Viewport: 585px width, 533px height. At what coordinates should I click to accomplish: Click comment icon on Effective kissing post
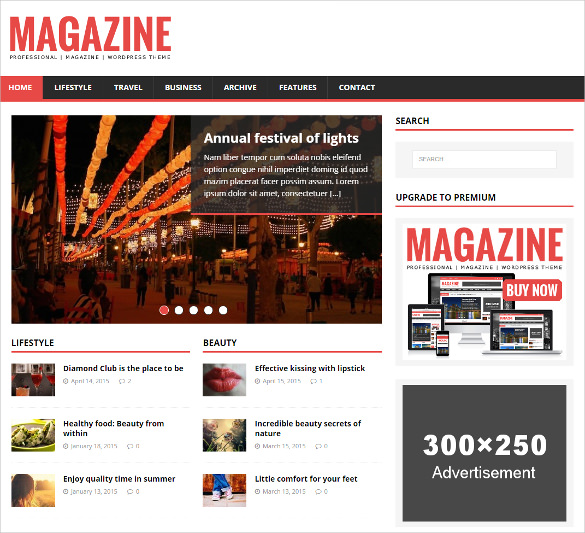[313, 381]
